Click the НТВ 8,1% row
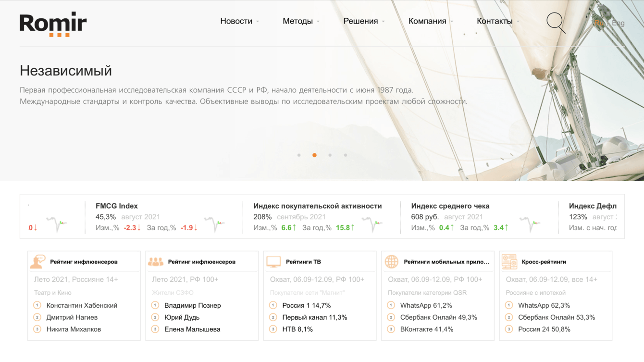Image resolution: width=644 pixels, height=362 pixels. [297, 329]
